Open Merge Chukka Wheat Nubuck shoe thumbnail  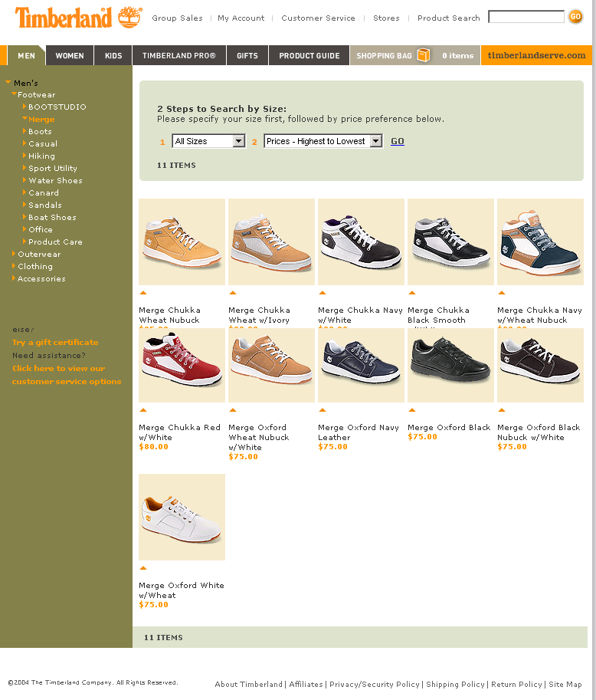182,242
